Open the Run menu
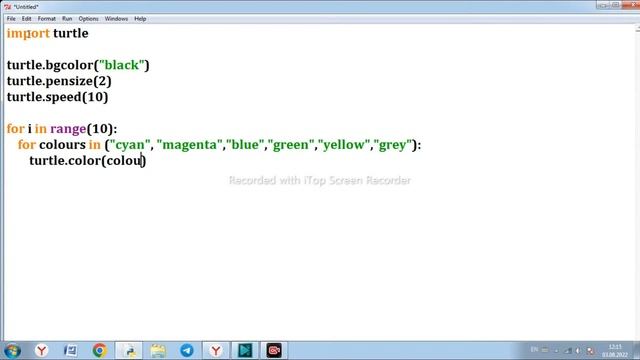Screen dimensions: 640x360 point(67,19)
